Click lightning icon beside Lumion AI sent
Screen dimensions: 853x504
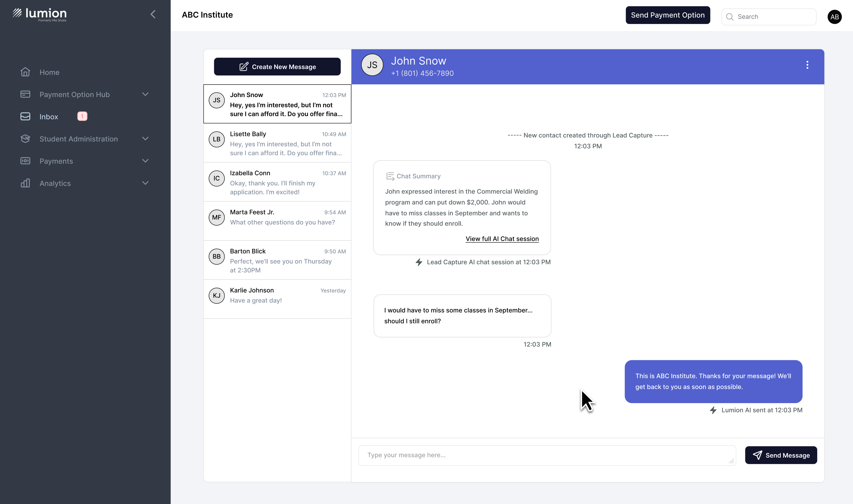coord(713,410)
